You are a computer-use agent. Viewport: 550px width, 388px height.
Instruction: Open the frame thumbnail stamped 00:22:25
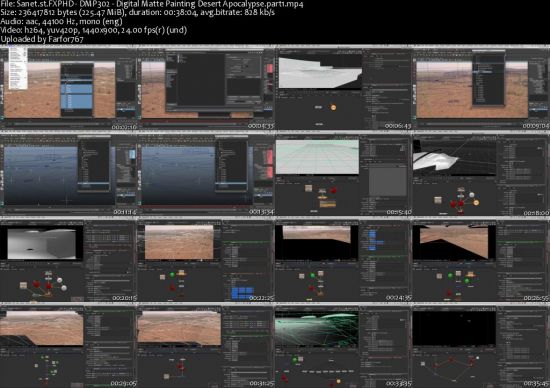(x=206, y=260)
